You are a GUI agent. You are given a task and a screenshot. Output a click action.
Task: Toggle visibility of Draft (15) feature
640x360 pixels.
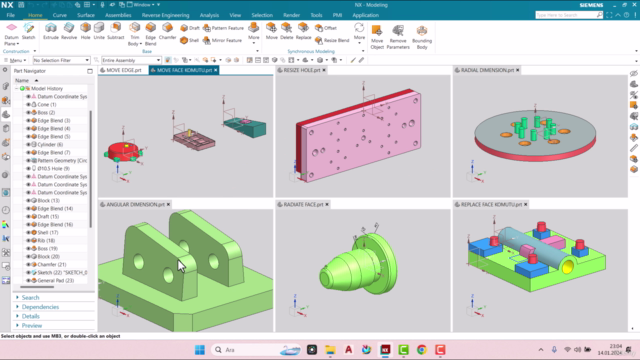click(x=28, y=216)
